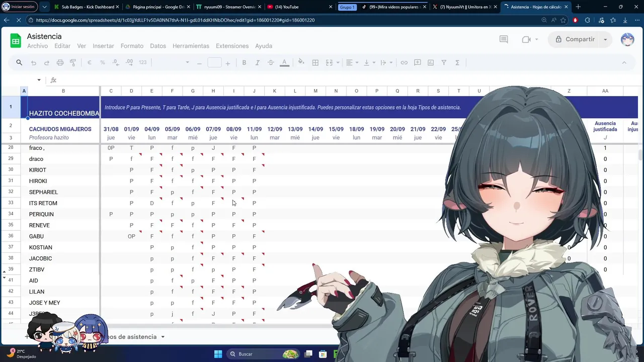Start a meeting with camera icon
The width and height of the screenshot is (644, 362).
[527, 39]
